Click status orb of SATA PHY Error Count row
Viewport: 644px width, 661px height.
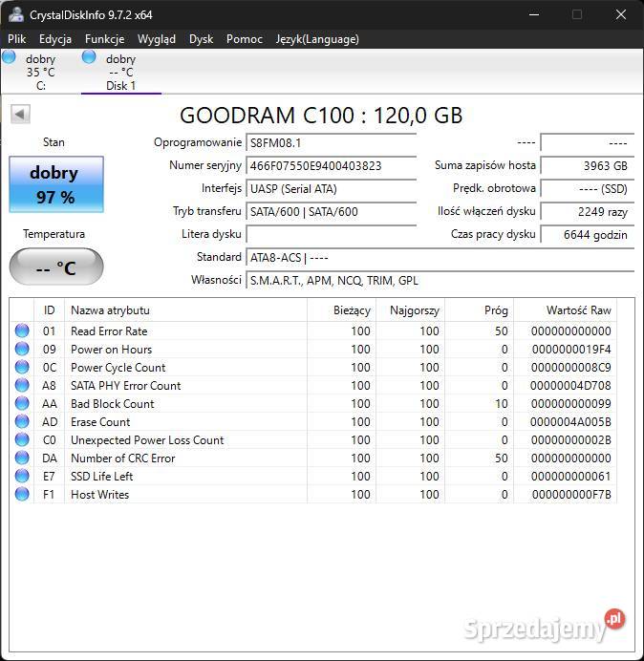point(22,385)
